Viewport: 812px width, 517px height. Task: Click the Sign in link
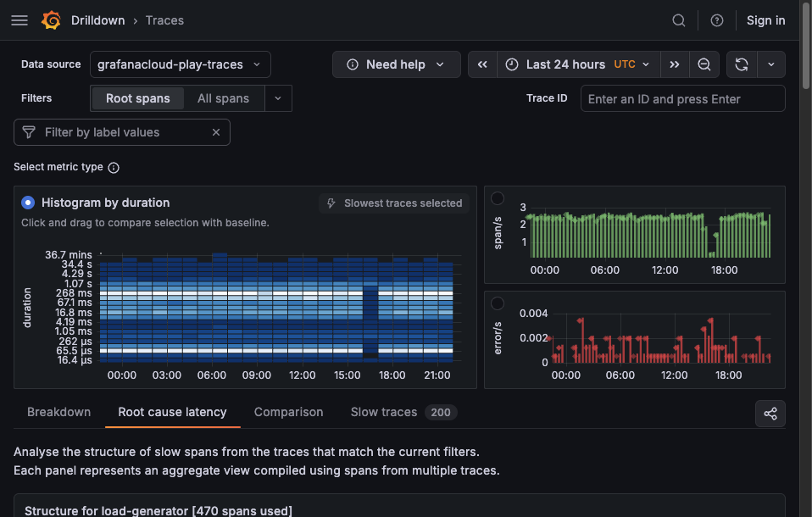tap(765, 19)
